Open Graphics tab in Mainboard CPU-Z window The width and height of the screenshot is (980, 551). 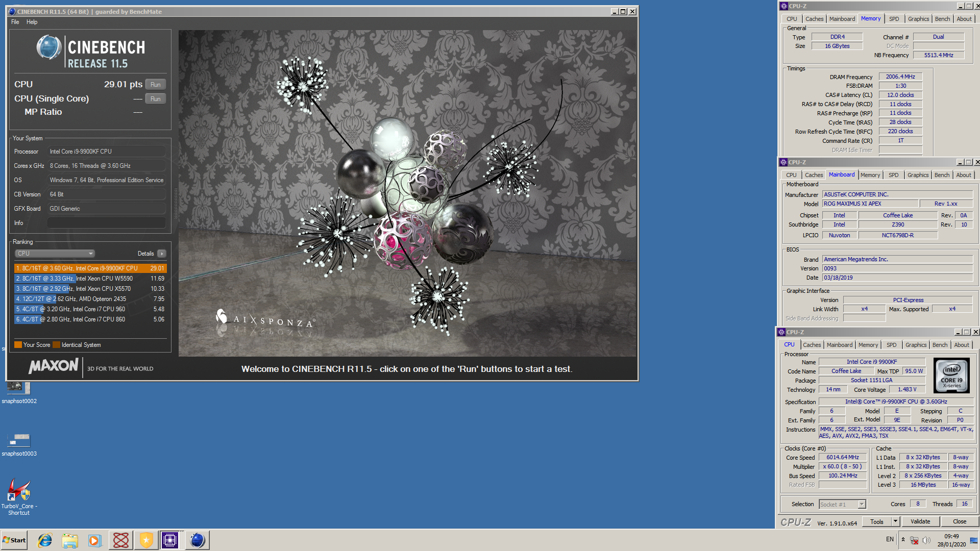tap(918, 175)
